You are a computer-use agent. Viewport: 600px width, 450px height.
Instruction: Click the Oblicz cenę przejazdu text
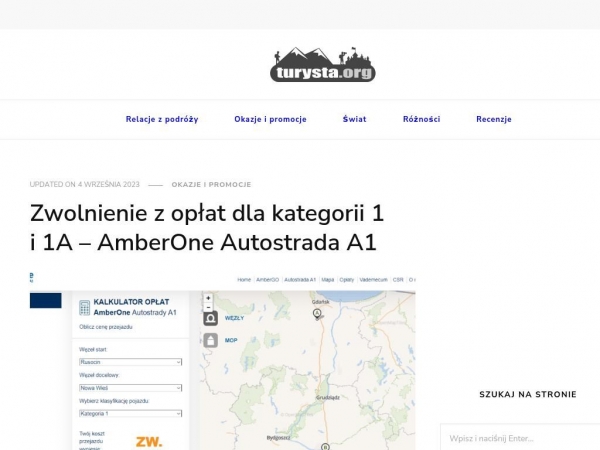point(106,327)
